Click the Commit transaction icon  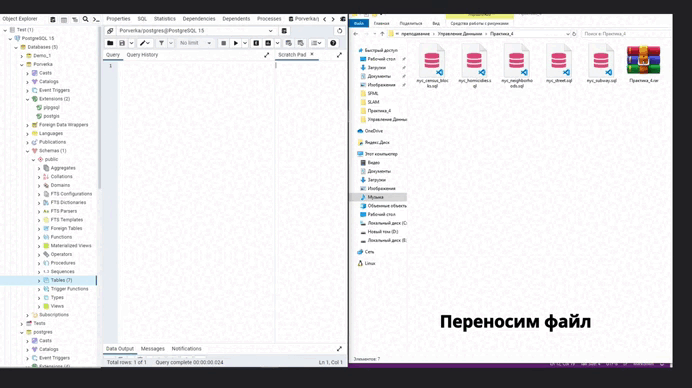(289, 43)
